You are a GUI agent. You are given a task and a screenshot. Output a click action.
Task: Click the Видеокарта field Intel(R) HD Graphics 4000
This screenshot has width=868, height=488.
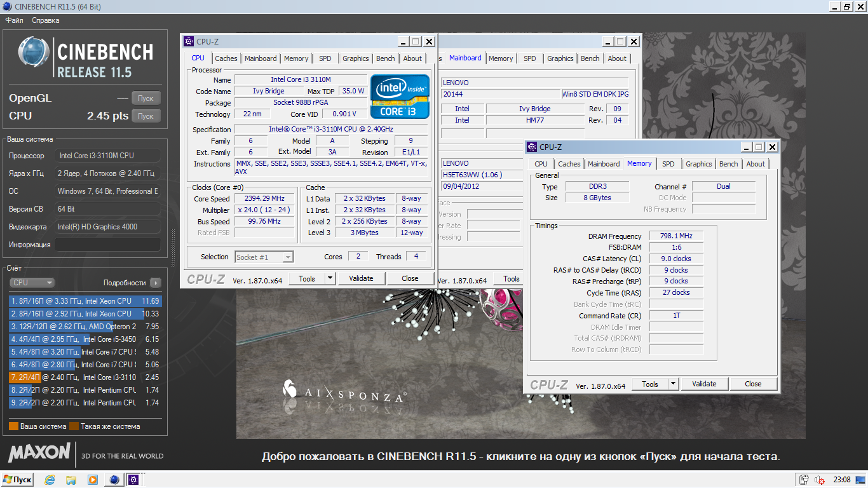click(107, 227)
